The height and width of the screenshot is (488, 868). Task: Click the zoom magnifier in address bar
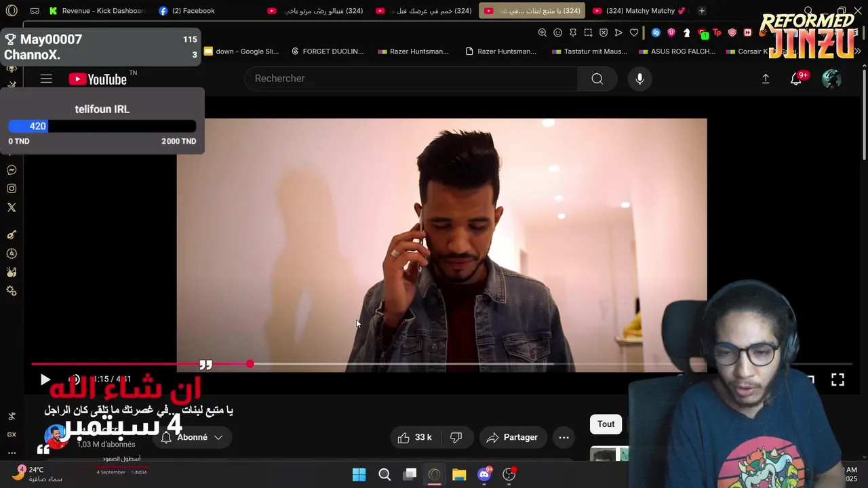542,33
